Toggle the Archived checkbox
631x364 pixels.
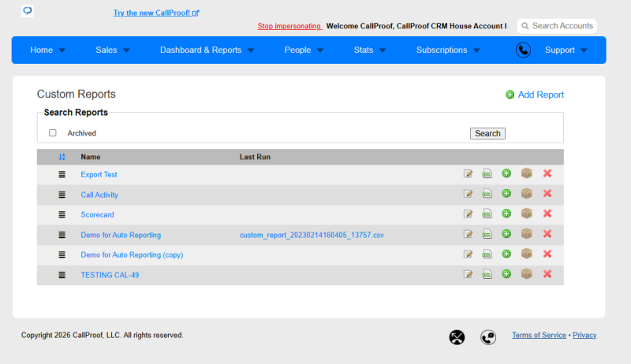click(53, 133)
